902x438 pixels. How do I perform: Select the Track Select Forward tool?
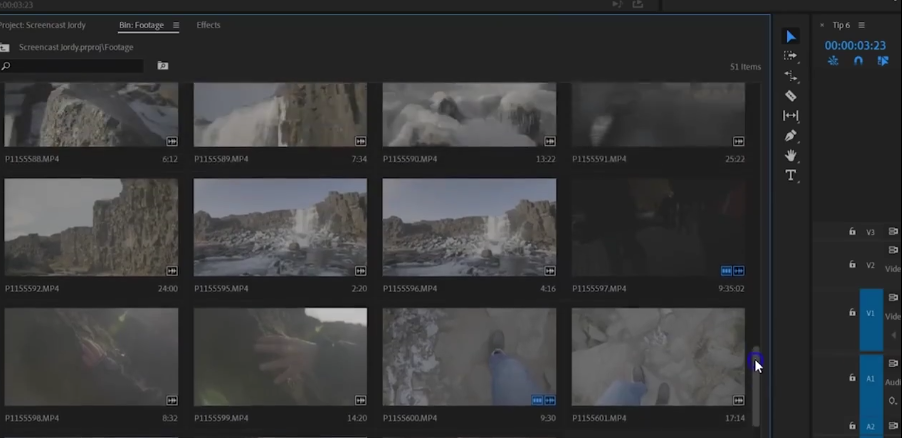(x=791, y=56)
